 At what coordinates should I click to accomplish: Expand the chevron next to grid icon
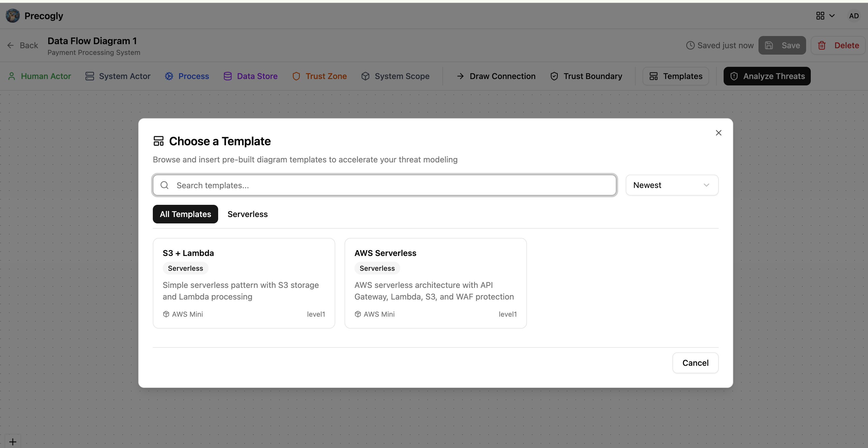832,16
